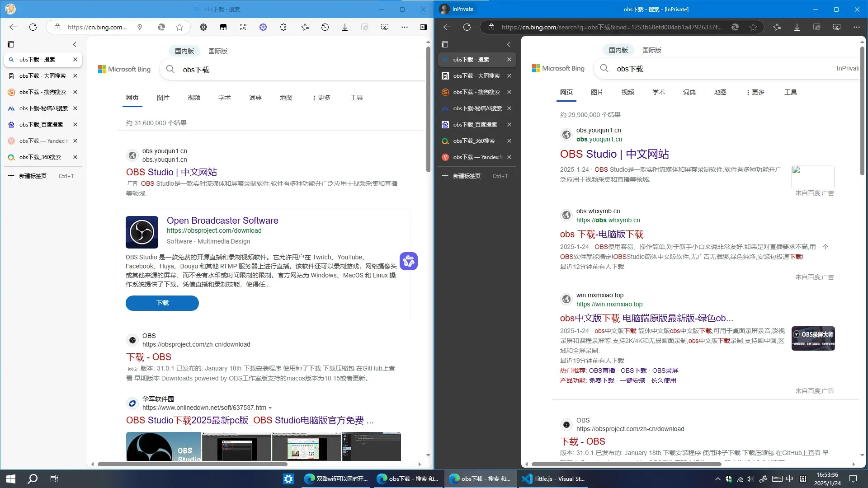Open Downloads in left window toolbar
868x488 pixels.
[x=345, y=27]
